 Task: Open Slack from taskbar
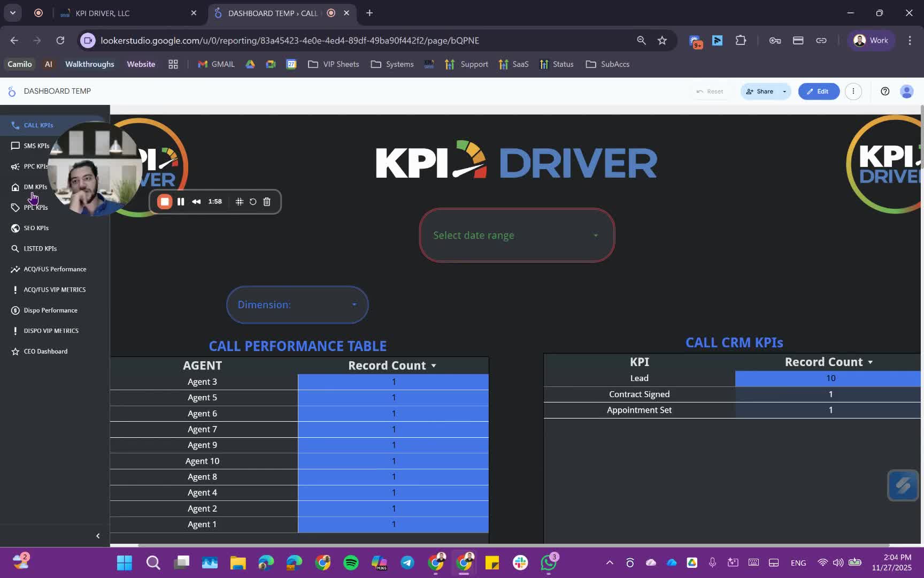pos(520,563)
